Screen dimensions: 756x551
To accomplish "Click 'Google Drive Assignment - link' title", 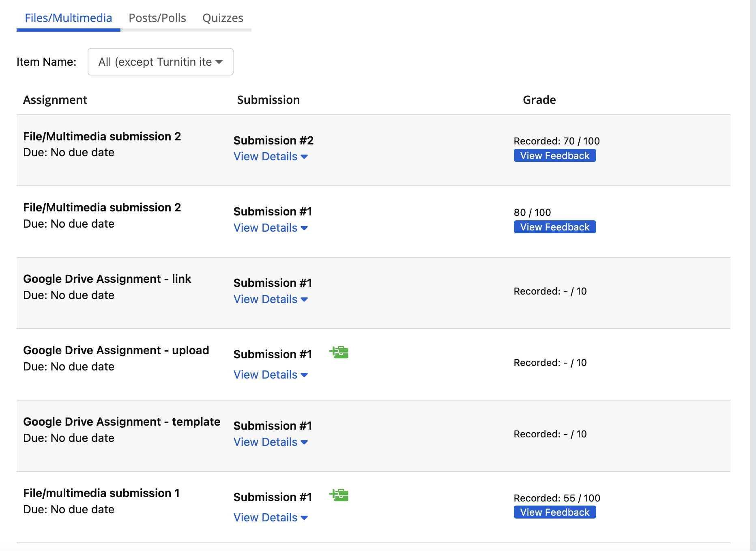I will point(107,279).
